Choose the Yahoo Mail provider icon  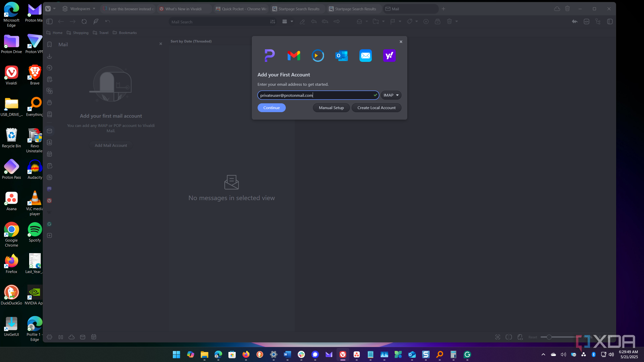389,56
